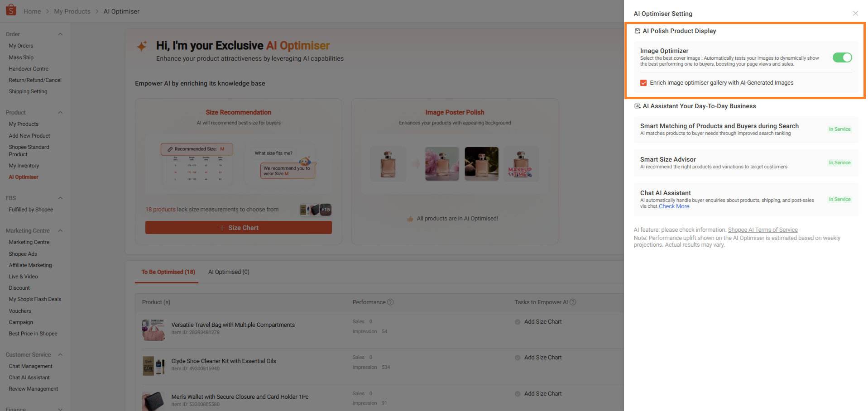
Task: Add Size Chart for Clyde Shoe Cleaner
Action: 543,358
